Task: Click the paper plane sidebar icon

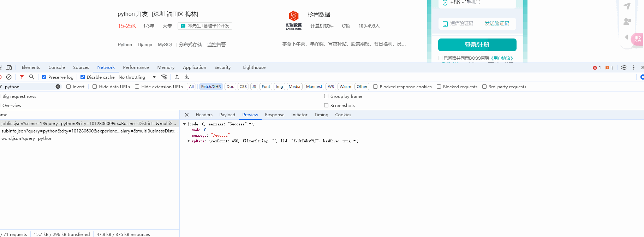Action: [x=627, y=6]
